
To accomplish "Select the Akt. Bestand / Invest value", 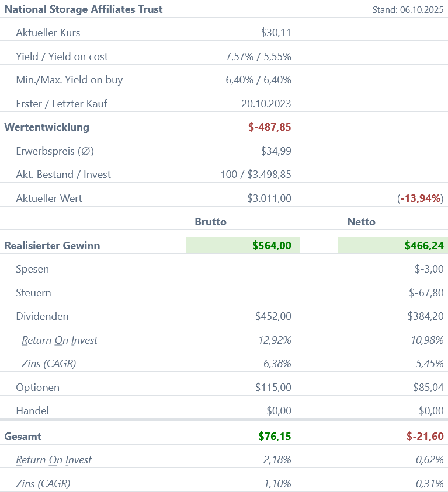I will 255,175.
